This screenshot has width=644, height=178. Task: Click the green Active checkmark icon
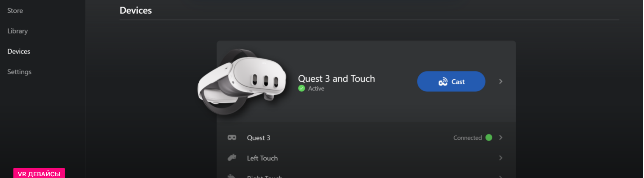[301, 89]
